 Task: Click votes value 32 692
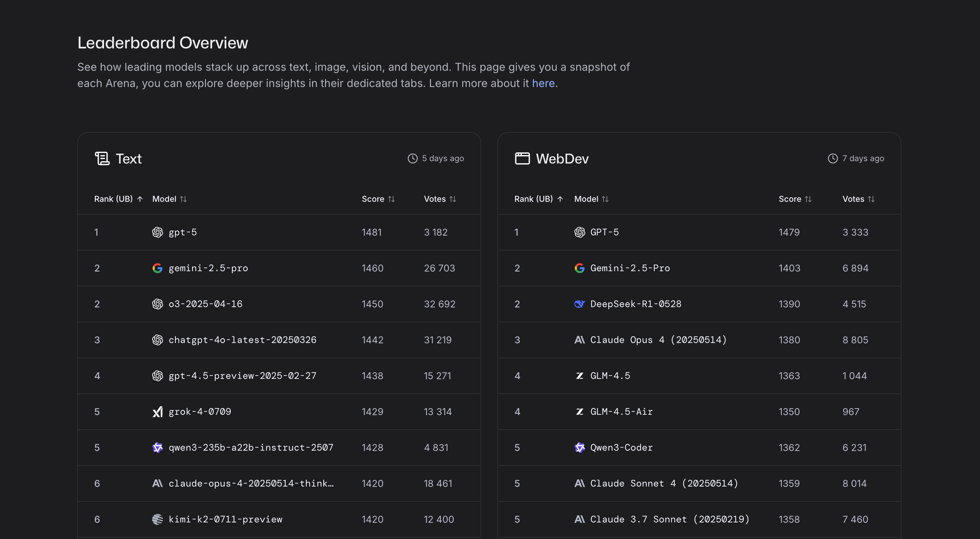[x=440, y=304]
